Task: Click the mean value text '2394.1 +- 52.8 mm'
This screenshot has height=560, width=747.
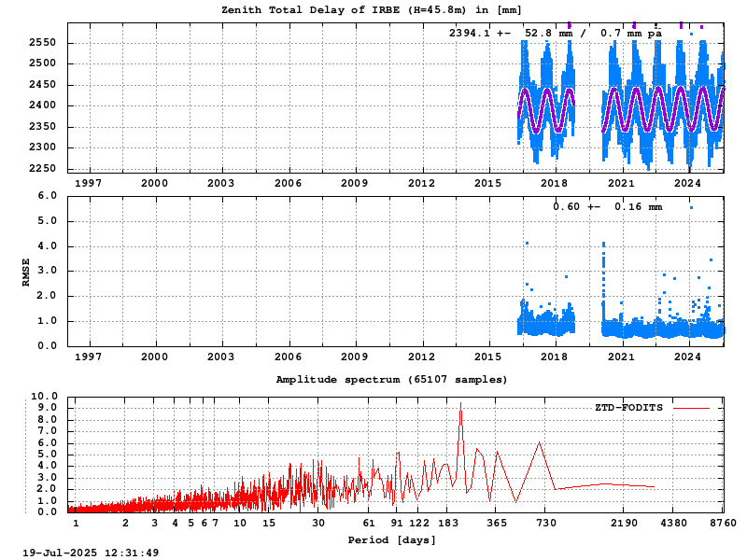Action: tap(511, 33)
